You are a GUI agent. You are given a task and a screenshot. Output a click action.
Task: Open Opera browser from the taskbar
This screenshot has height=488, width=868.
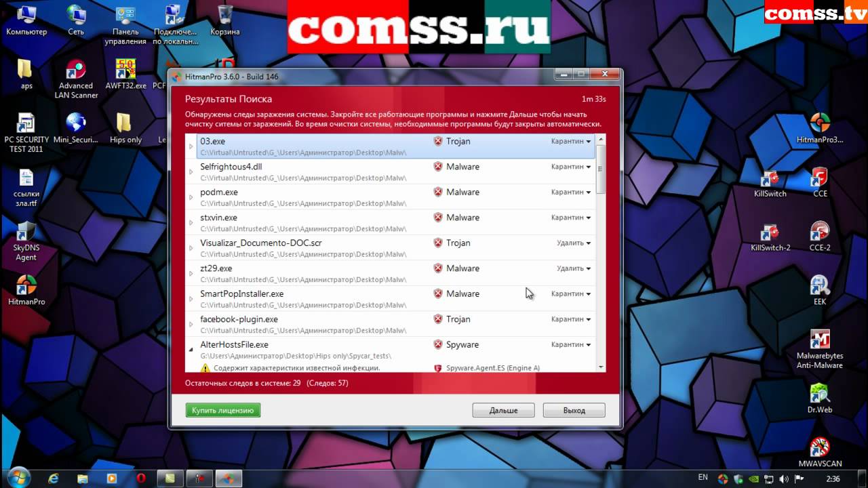pos(142,478)
